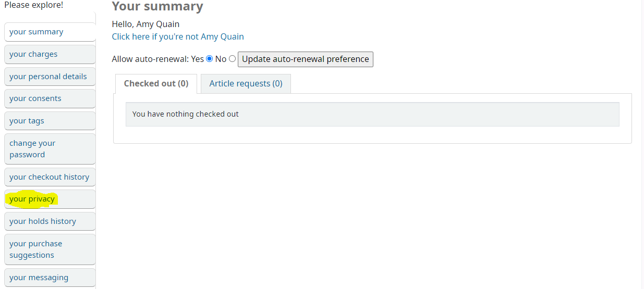View your tags
The image size is (644, 289).
[x=50, y=121]
